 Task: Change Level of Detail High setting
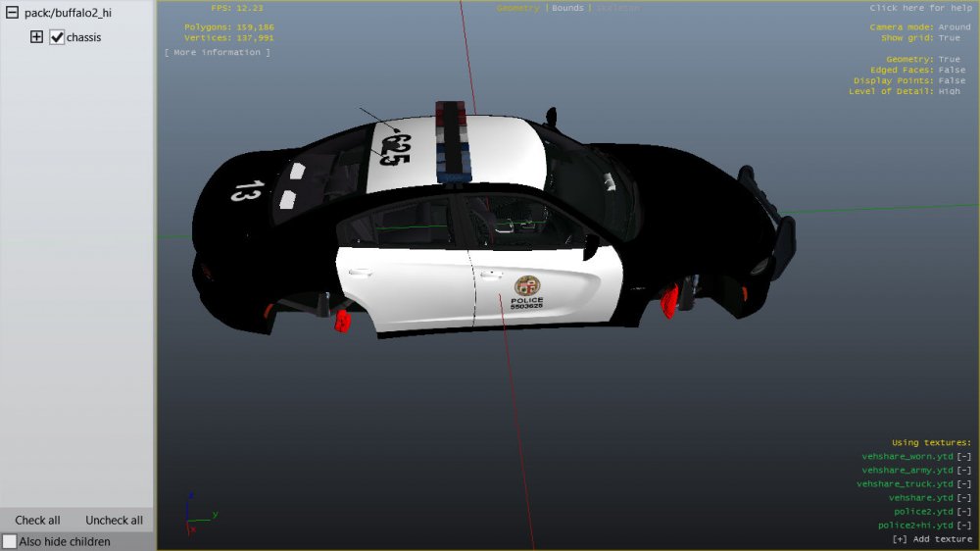click(905, 91)
